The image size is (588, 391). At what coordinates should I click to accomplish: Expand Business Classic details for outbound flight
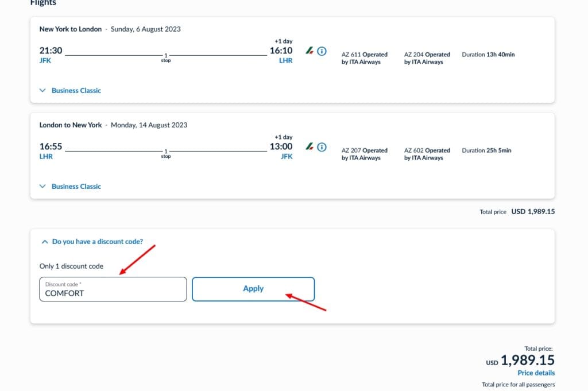[x=70, y=91]
